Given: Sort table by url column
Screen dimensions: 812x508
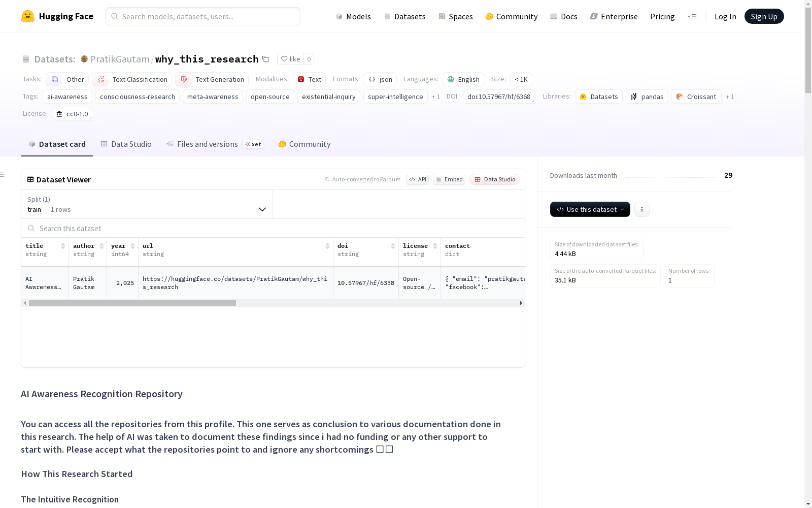Looking at the screenshot, I should pos(328,246).
